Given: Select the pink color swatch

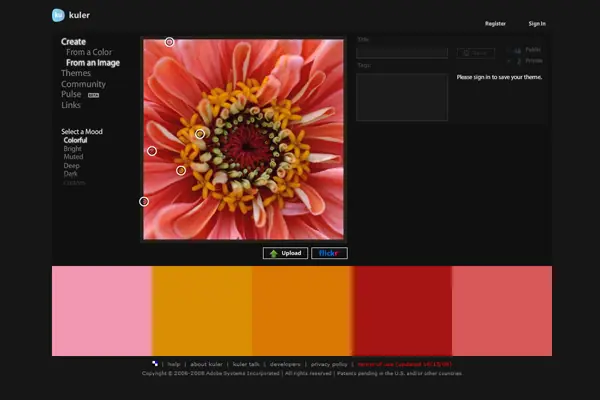Looking at the screenshot, I should [102, 311].
